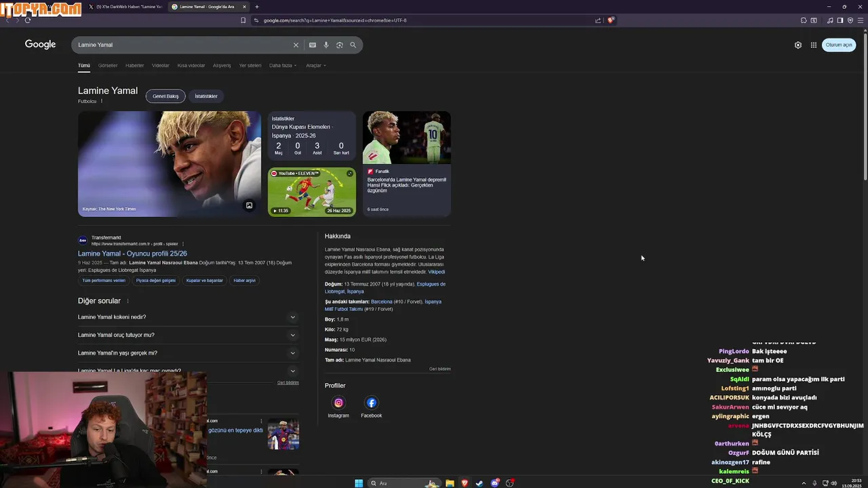Viewport: 868px width, 488px height.
Task: Select the Videolar tab
Action: (161, 66)
